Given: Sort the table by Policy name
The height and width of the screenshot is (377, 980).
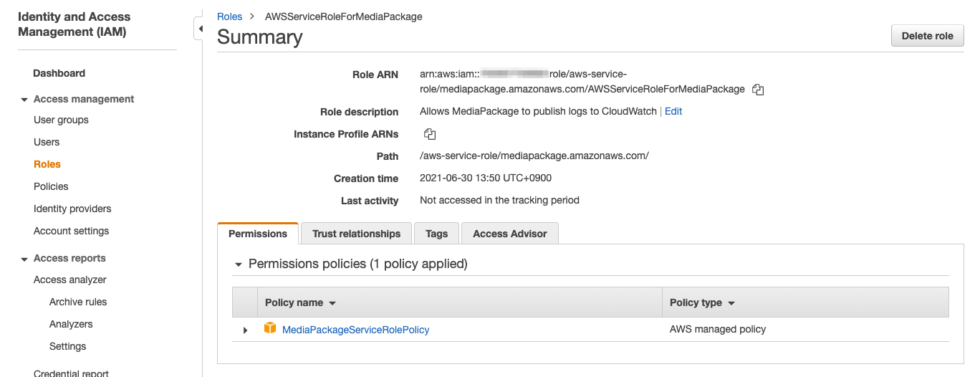Looking at the screenshot, I should (x=301, y=302).
